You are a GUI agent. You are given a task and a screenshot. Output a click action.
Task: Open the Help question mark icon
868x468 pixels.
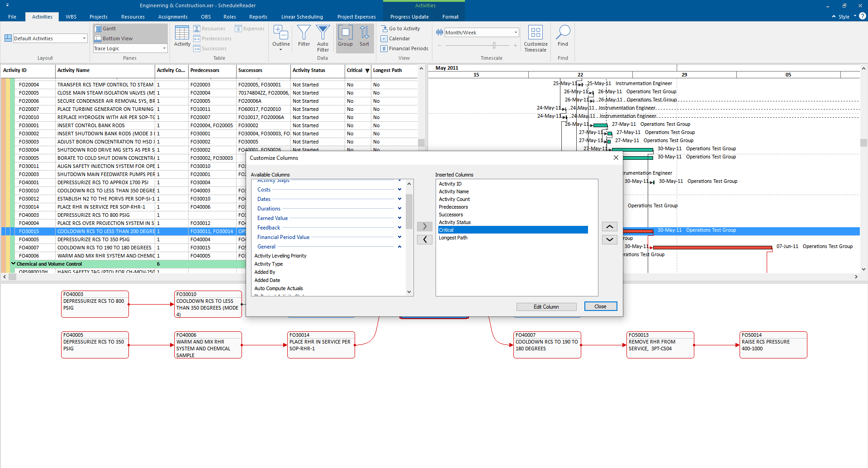click(863, 16)
